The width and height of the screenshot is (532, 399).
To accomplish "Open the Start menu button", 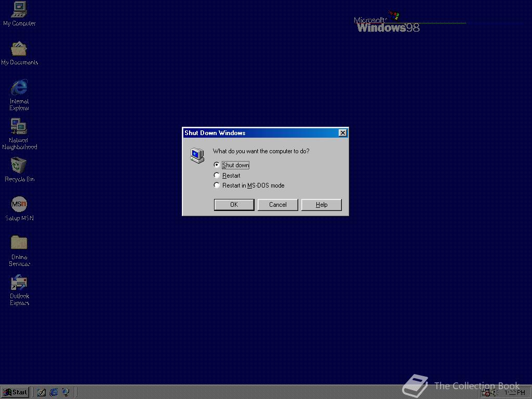I will click(x=15, y=393).
